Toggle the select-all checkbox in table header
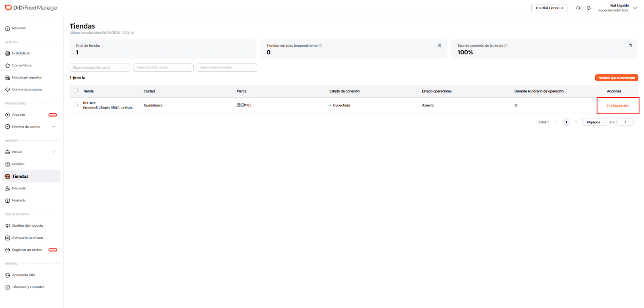The height and width of the screenshot is (308, 644). tap(76, 91)
